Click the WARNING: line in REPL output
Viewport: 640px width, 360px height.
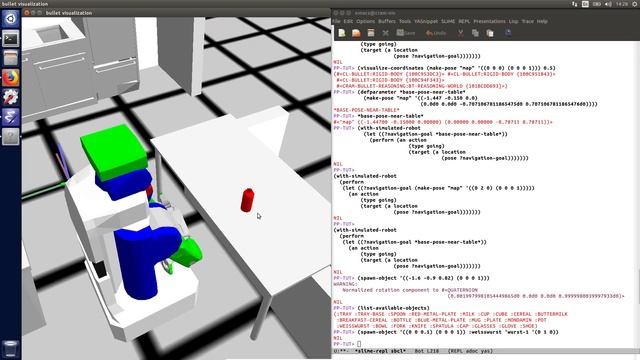point(345,284)
